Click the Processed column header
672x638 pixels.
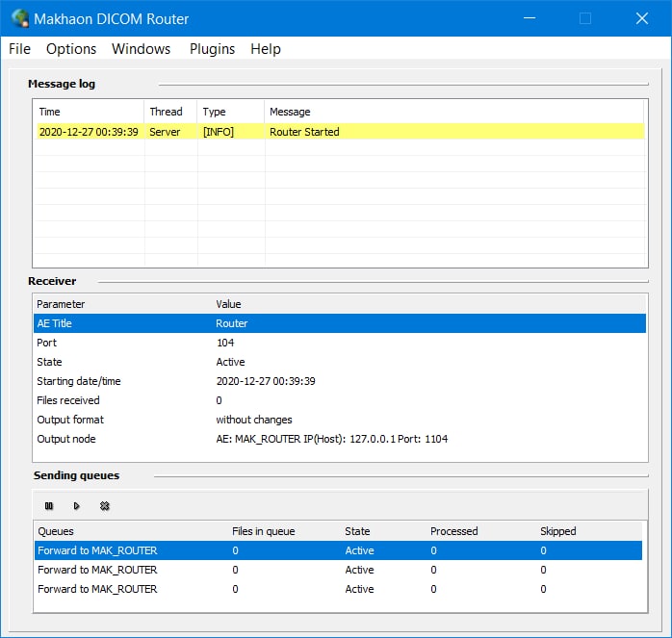481,531
